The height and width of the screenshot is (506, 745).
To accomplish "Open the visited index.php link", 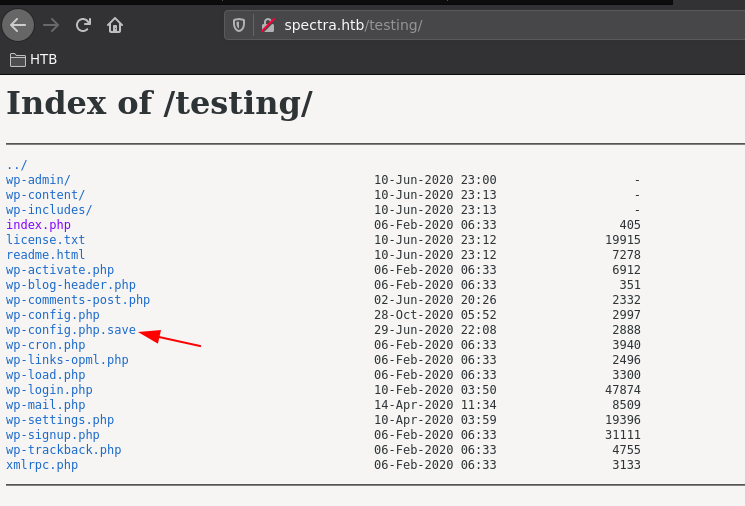I will tap(38, 225).
